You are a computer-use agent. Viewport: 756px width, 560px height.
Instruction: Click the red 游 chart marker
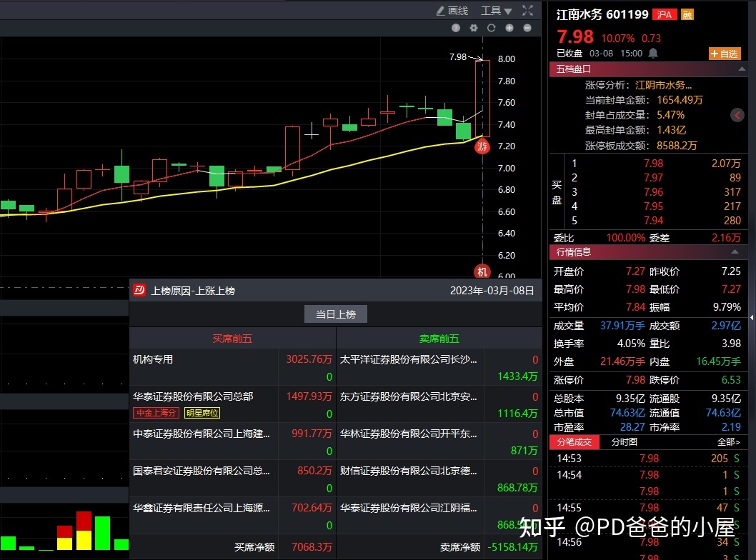[483, 147]
